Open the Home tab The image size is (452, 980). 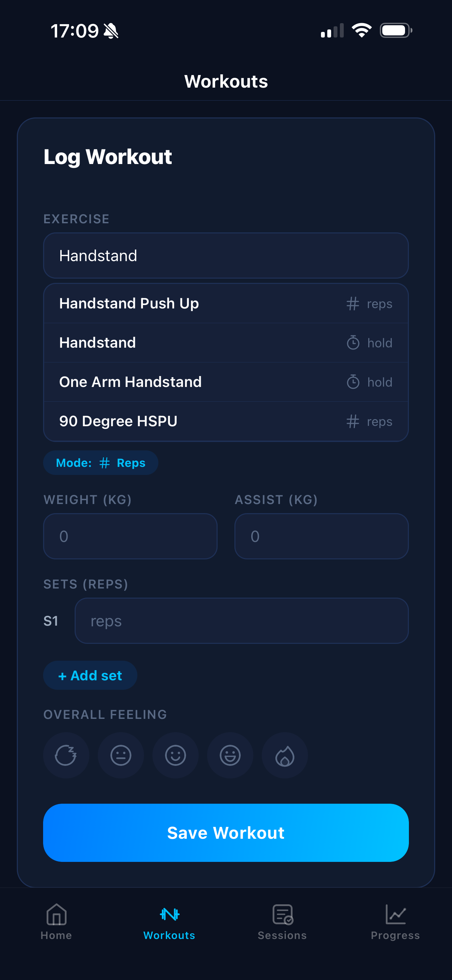pyautogui.click(x=56, y=921)
